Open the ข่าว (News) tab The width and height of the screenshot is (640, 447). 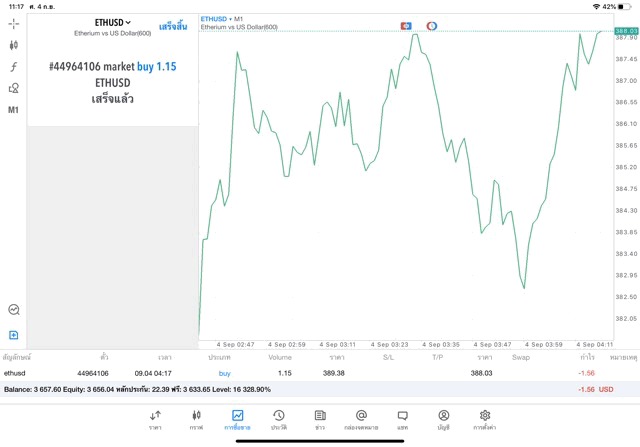coord(320,419)
